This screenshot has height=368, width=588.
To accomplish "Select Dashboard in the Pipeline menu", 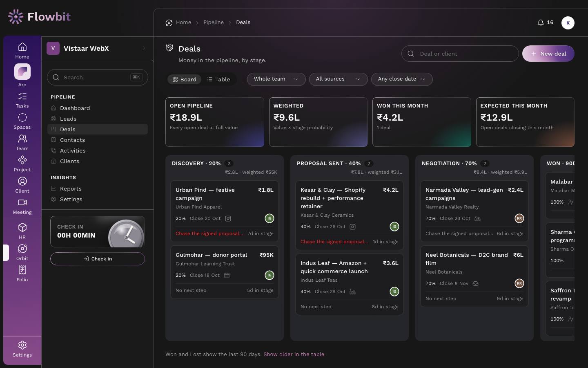I will (98, 108).
